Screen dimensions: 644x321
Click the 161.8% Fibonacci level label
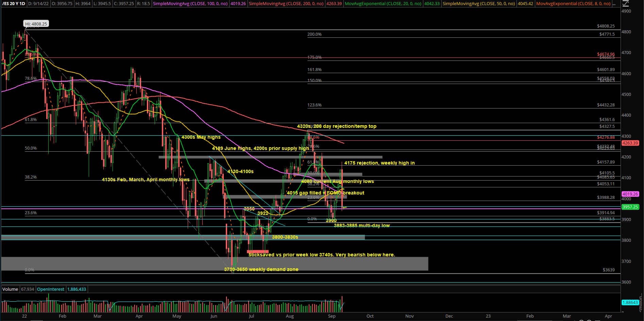pyautogui.click(x=315, y=70)
